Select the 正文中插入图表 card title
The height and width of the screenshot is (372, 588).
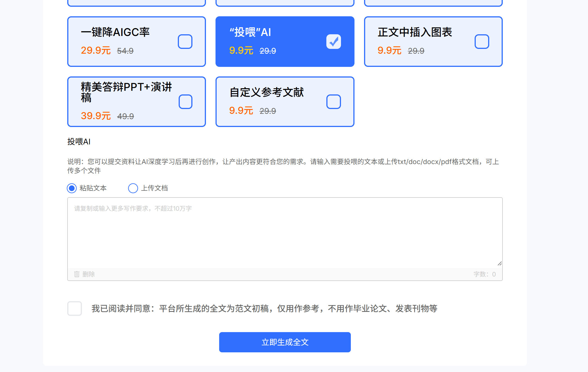tap(415, 32)
